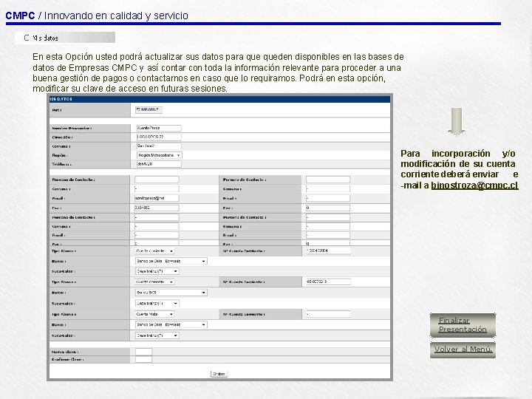Viewport: 532px width, 399px height.
Task: Open the Sucursales dropdown under Banco BICE
Action: tap(157, 304)
